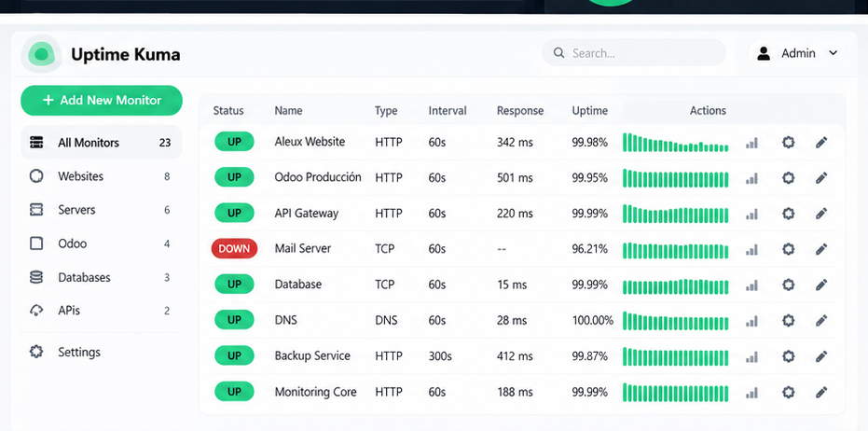Screen dimensions: 868x431
Task: Edit the Backup Service monitor
Action: coord(821,356)
